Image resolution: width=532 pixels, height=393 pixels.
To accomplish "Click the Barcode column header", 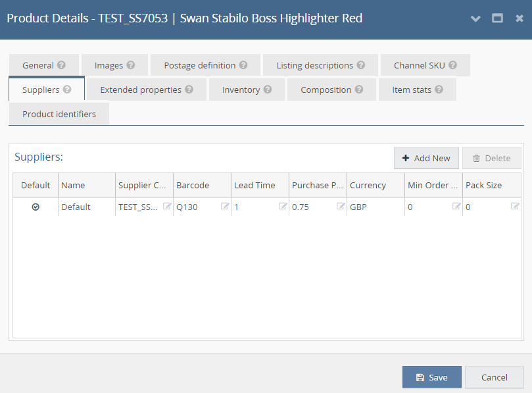I will coord(203,185).
